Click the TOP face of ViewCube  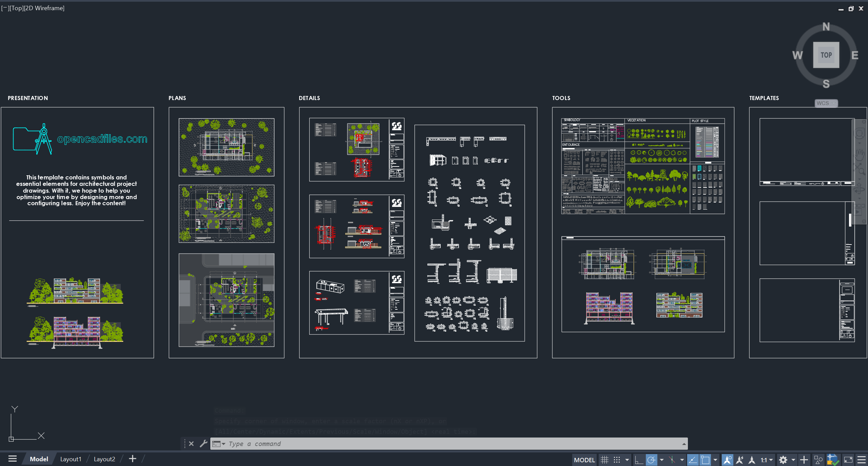(826, 55)
